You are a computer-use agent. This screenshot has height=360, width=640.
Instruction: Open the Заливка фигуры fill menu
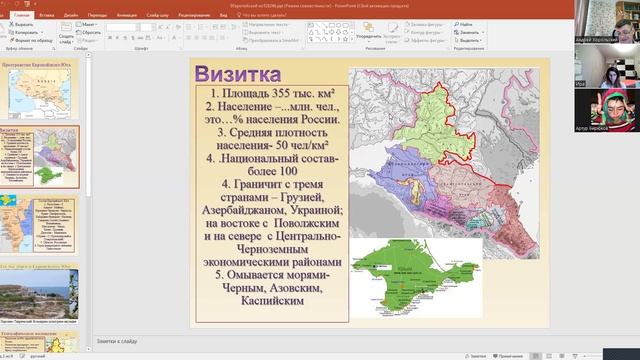(424, 24)
